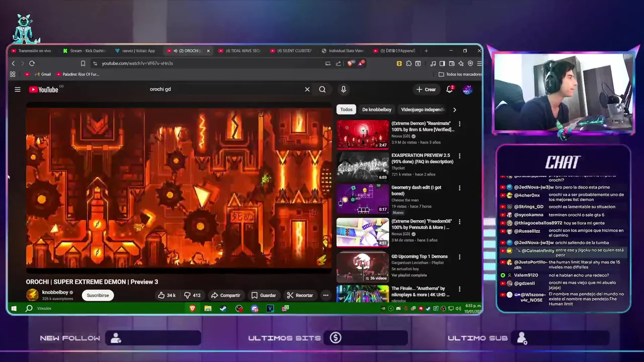Click the Guardar save button
644x362 pixels.
tap(264, 295)
